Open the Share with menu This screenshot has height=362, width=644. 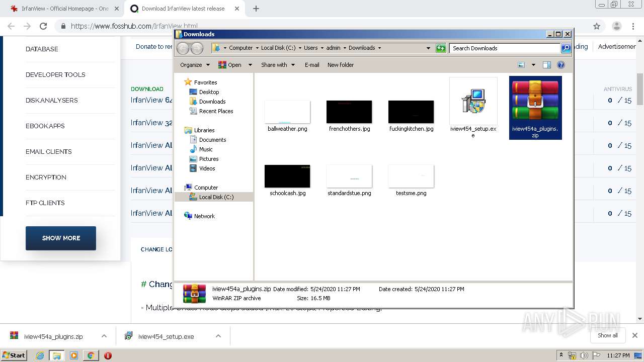(278, 65)
